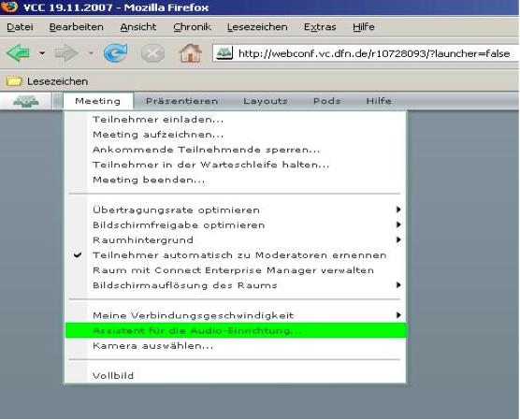520x420 pixels.
Task: Click the Forward arrow button
Action: coord(66,53)
